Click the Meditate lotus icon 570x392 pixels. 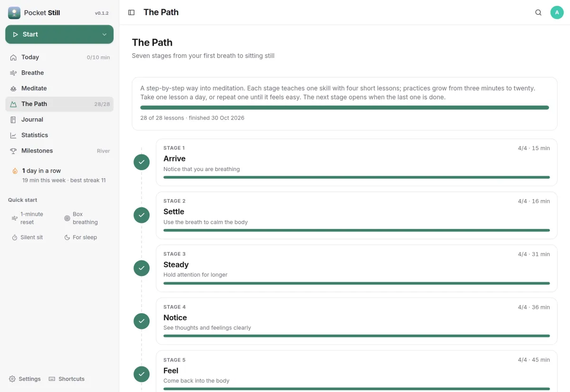(13, 88)
